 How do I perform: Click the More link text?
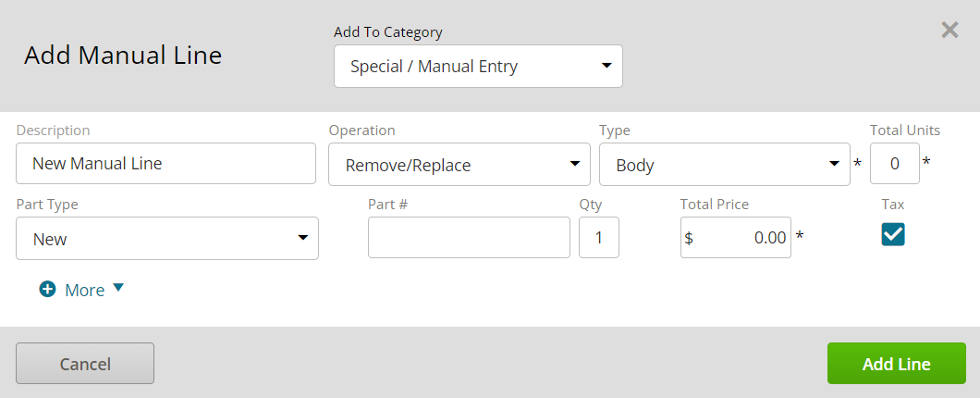point(84,291)
